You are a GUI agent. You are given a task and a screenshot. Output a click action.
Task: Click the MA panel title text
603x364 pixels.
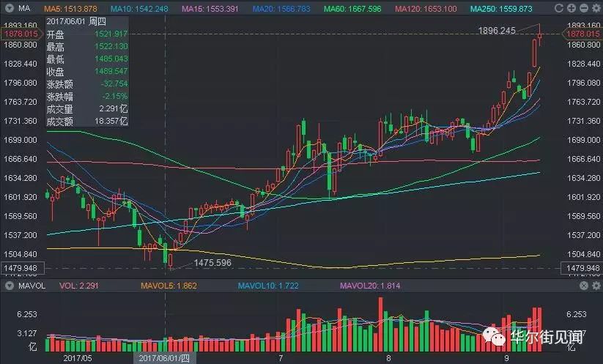(x=24, y=8)
